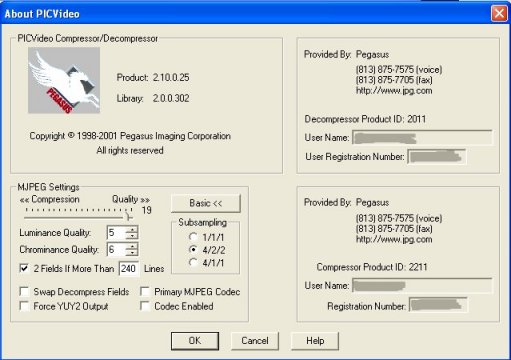Click the Luminance Quality value field
Image resolution: width=511 pixels, height=360 pixels.
[x=116, y=232]
